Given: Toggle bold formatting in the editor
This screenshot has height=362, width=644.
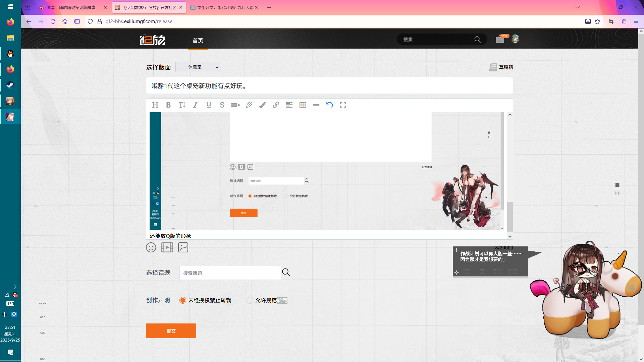Looking at the screenshot, I should pos(168,105).
